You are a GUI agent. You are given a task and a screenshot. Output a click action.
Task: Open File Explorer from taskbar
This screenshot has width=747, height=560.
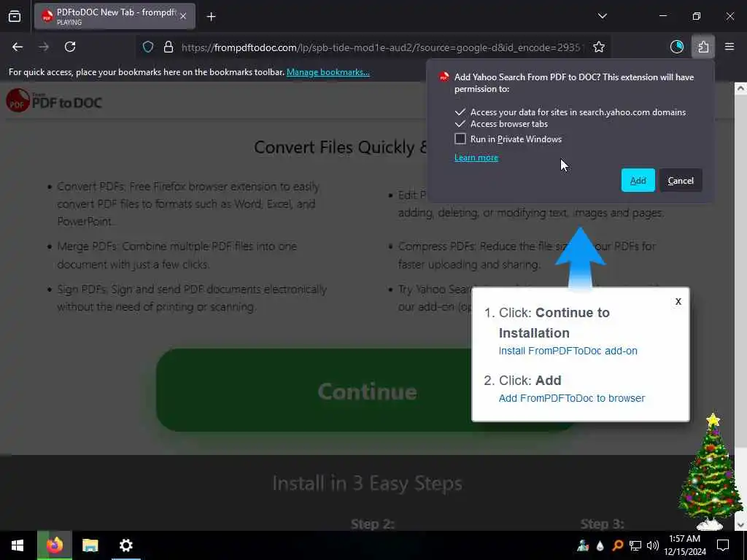pyautogui.click(x=90, y=545)
